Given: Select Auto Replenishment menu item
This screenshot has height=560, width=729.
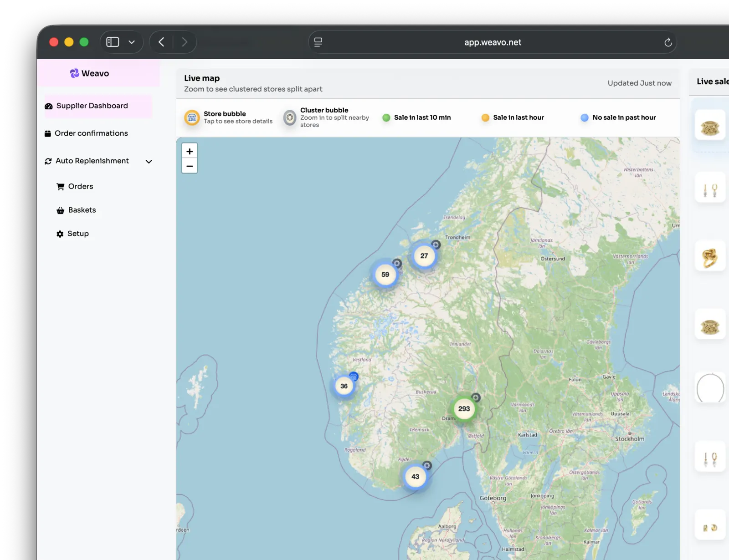Looking at the screenshot, I should (x=92, y=161).
